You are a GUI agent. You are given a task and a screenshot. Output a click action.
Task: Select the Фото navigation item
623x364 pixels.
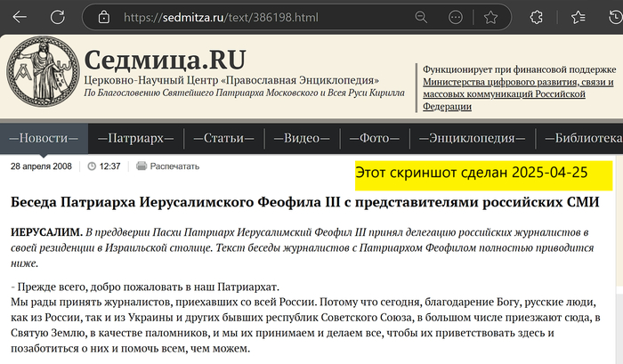(x=374, y=138)
